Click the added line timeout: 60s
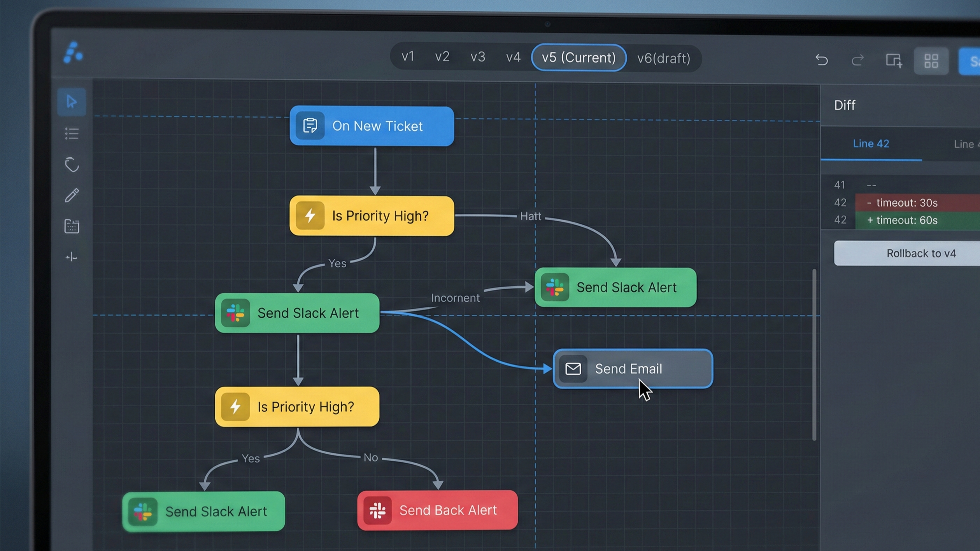 917,220
